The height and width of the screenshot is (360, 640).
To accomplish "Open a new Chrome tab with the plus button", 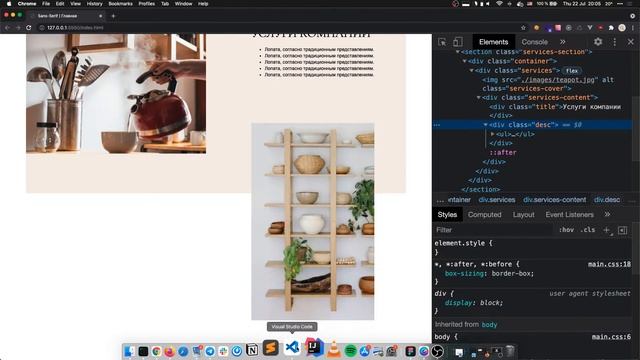I will pos(113,16).
